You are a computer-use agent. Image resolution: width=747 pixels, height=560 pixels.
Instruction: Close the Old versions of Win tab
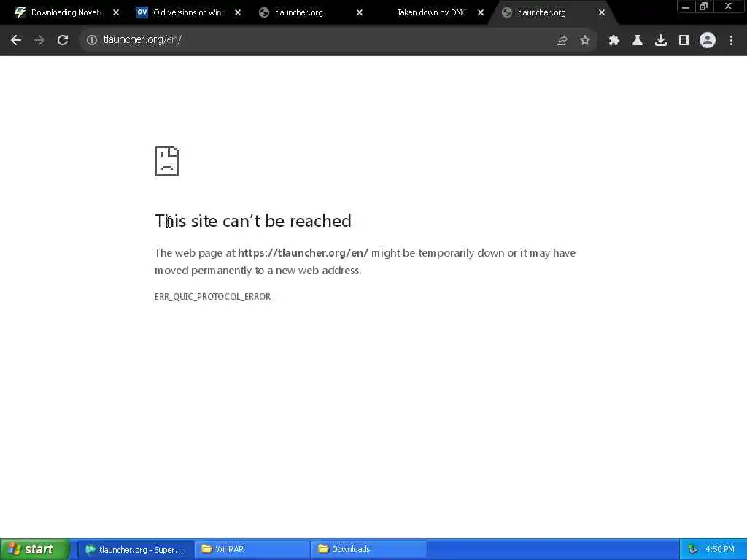tap(238, 13)
